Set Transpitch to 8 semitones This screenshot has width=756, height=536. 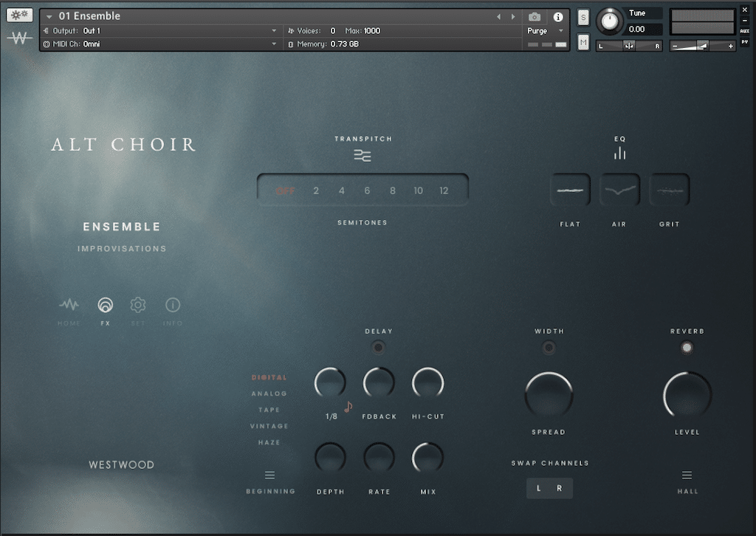point(393,191)
